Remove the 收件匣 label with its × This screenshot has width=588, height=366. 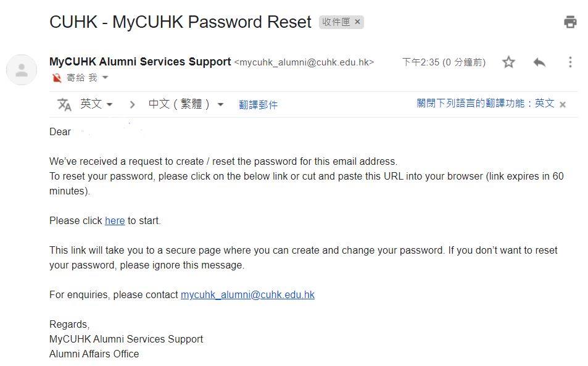[x=358, y=22]
